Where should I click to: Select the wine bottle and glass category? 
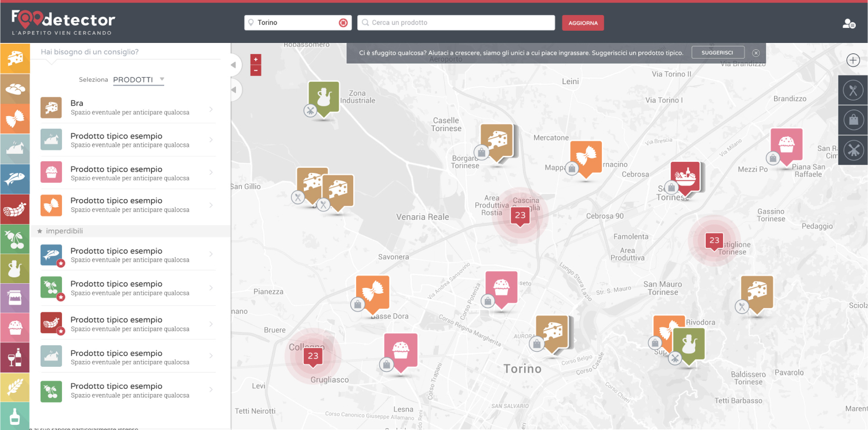[x=14, y=357]
